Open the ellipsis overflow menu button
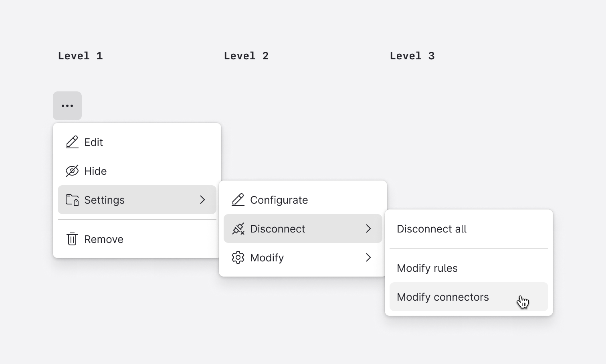Screen dimensions: 606x364 (67, 105)
